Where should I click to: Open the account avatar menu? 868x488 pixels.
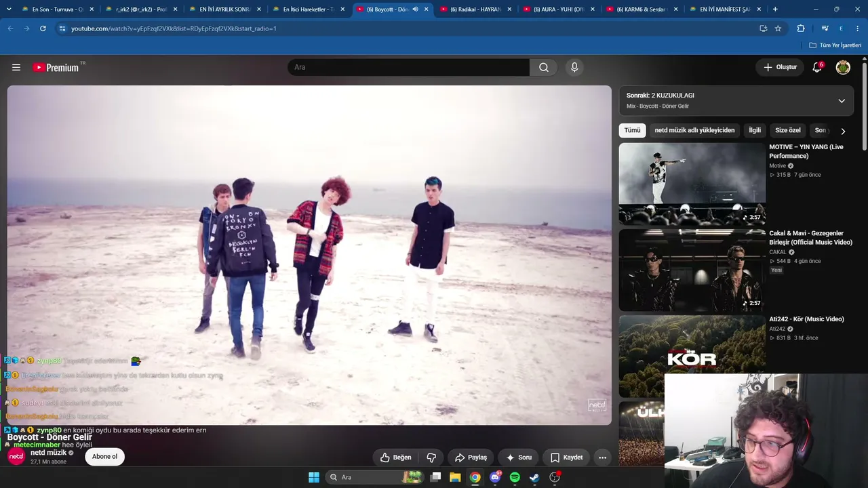[843, 67]
